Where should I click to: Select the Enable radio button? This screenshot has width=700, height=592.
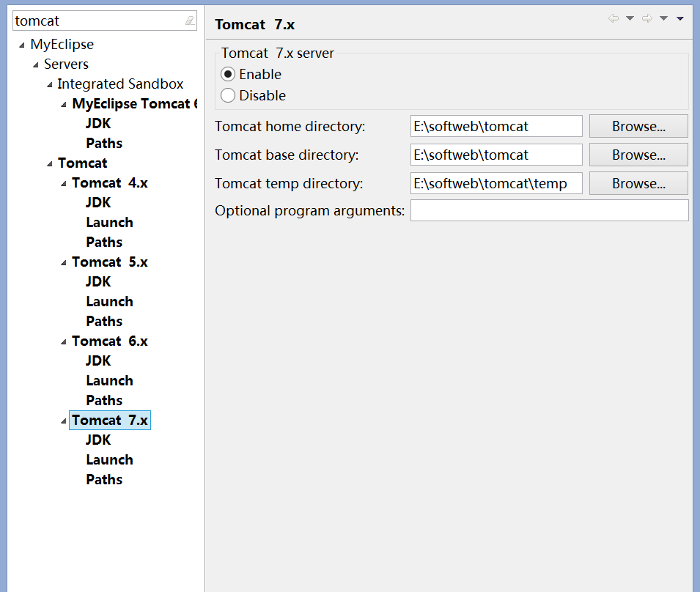point(228,74)
